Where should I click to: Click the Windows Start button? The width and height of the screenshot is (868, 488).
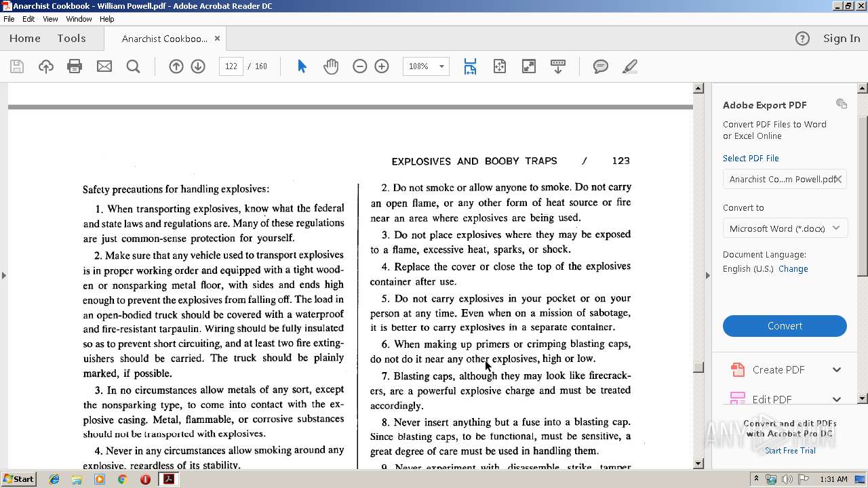pyautogui.click(x=19, y=479)
